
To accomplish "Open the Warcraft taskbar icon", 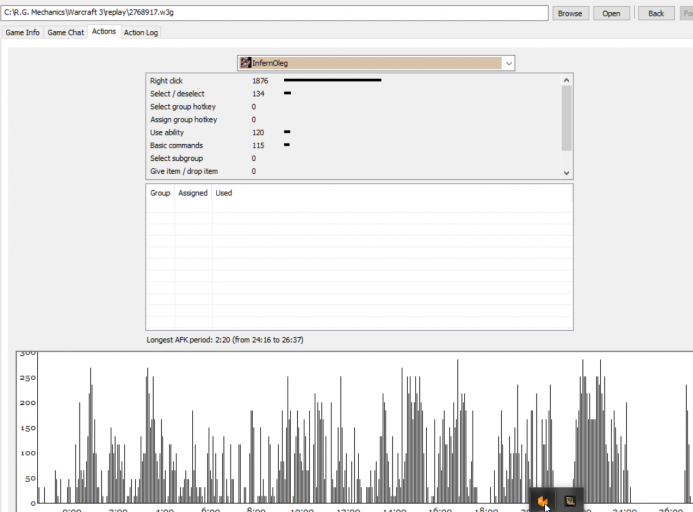I will point(570,501).
